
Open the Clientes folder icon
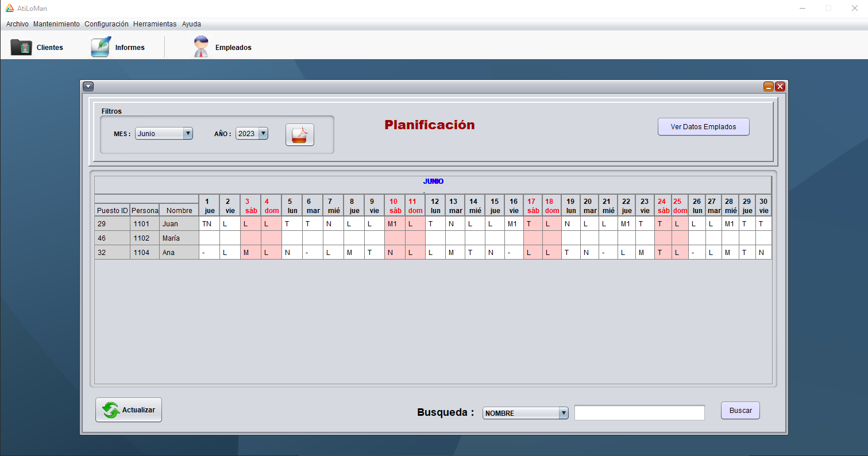22,47
